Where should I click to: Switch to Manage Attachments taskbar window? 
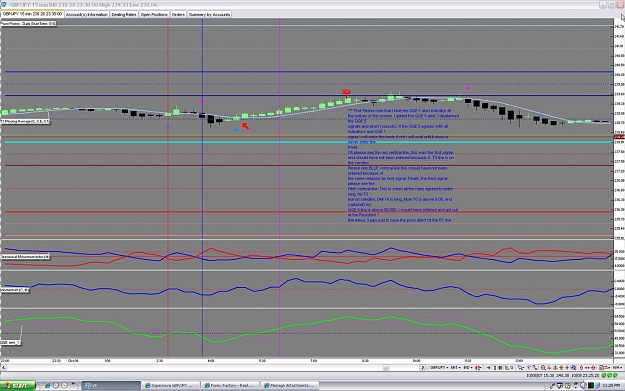(289, 385)
